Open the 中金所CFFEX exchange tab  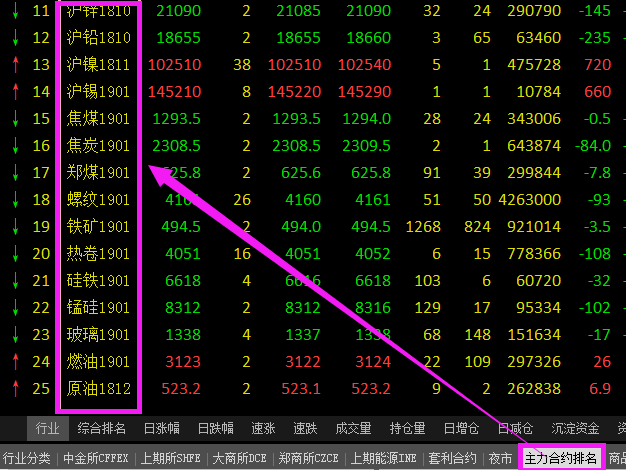click(96, 458)
